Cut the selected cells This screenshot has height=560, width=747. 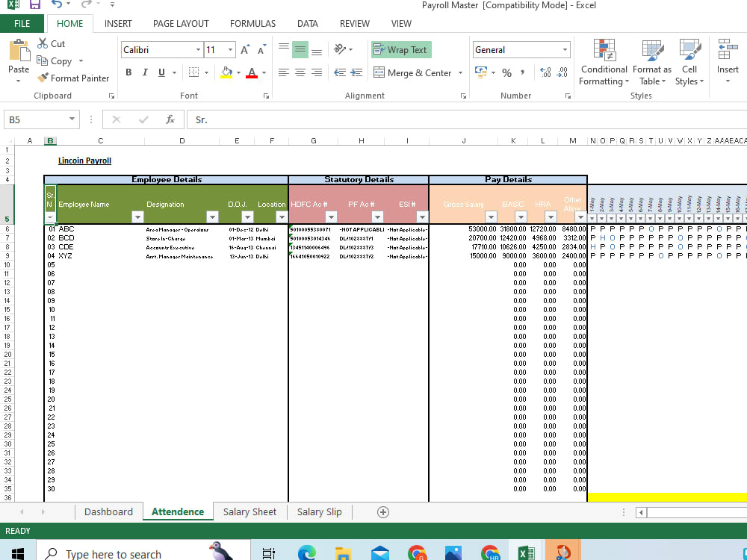(x=52, y=44)
